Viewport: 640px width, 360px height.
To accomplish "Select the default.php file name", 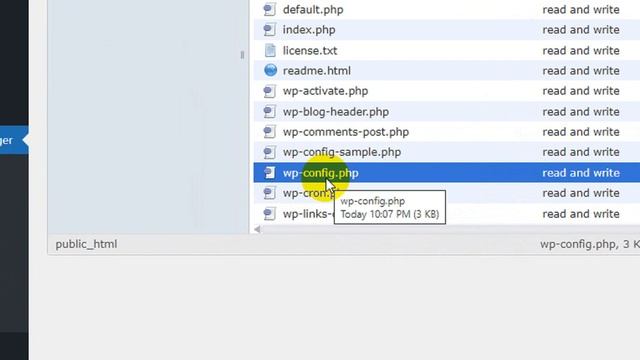I will coord(313,10).
